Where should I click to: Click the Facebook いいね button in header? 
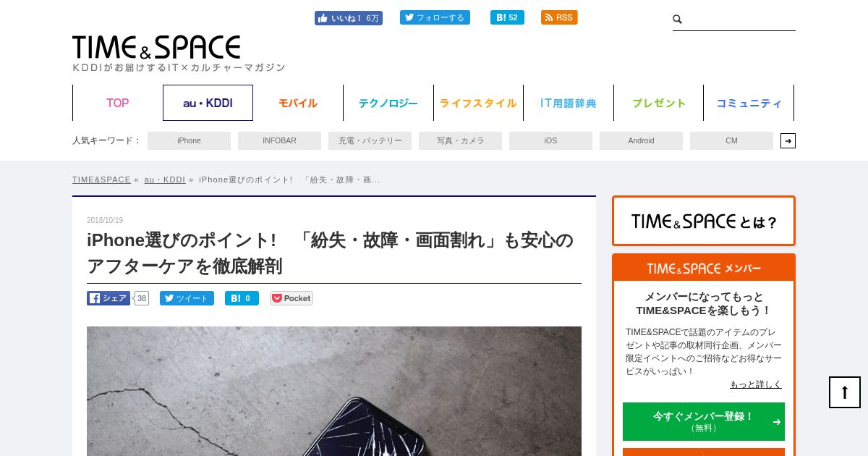click(349, 18)
